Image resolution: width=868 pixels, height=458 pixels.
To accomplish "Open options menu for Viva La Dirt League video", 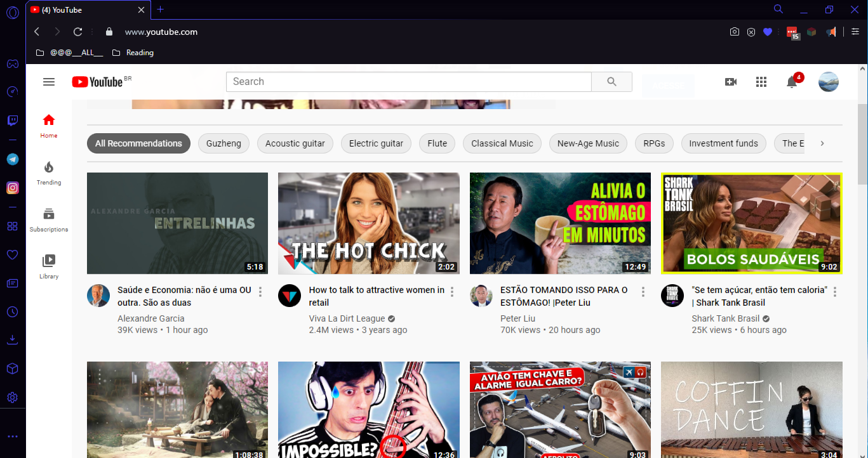I will [452, 292].
